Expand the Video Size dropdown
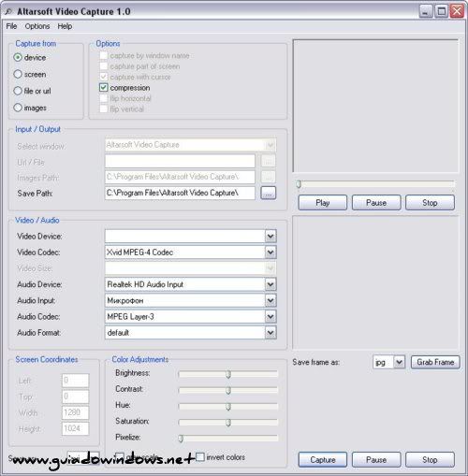This screenshot has height=476, width=468. tap(271, 268)
